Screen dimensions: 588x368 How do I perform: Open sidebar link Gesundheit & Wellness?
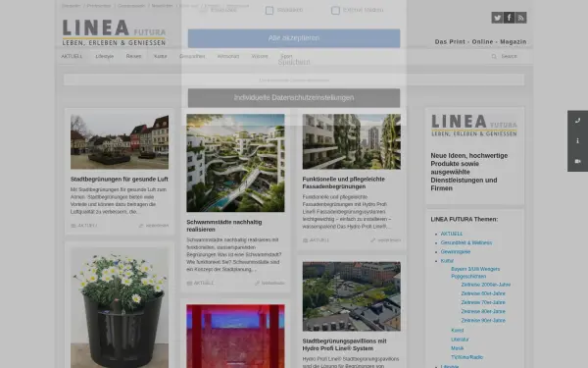(x=466, y=242)
